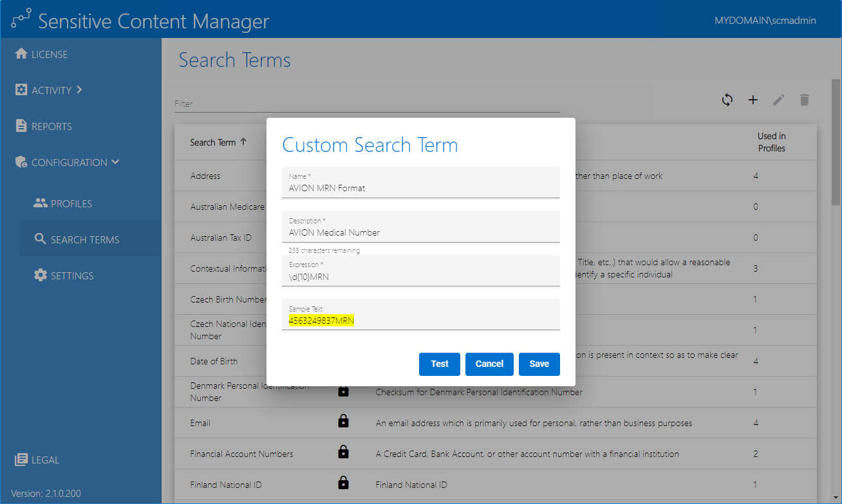Open the License home icon
The width and height of the screenshot is (842, 504).
tap(21, 54)
